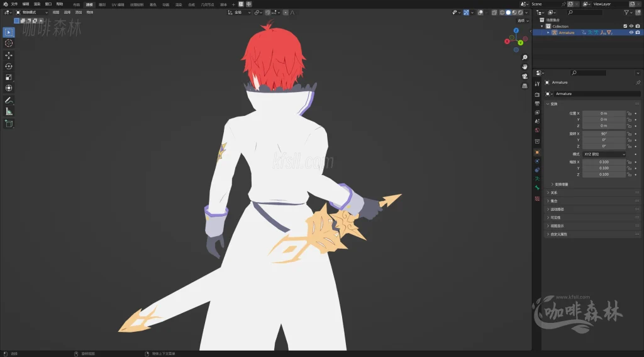
Task: Switch to Rendered shading mode
Action: (520, 13)
